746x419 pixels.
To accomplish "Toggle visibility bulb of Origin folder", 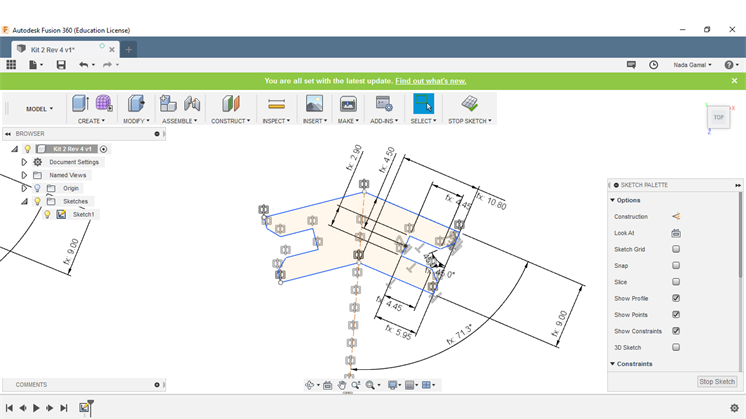I will pyautogui.click(x=37, y=188).
